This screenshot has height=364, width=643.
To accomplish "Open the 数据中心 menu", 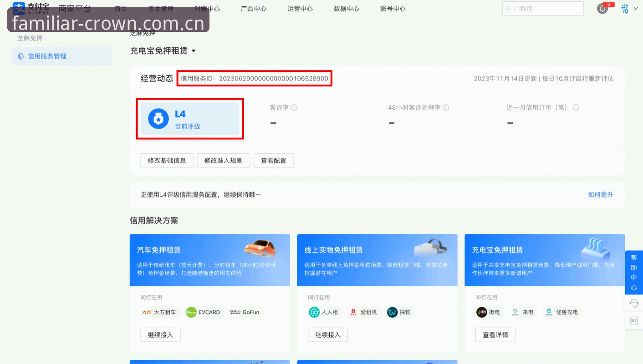I will click(x=347, y=9).
